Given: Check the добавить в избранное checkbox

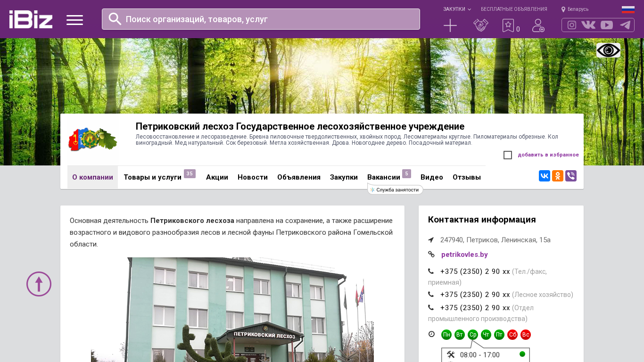Looking at the screenshot, I should (508, 155).
